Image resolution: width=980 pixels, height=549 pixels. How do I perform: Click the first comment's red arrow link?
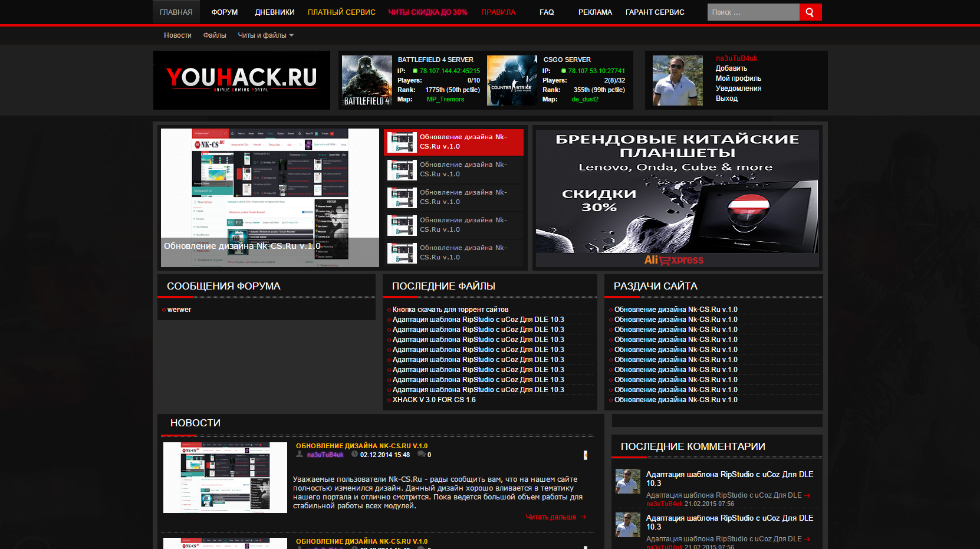tap(807, 496)
